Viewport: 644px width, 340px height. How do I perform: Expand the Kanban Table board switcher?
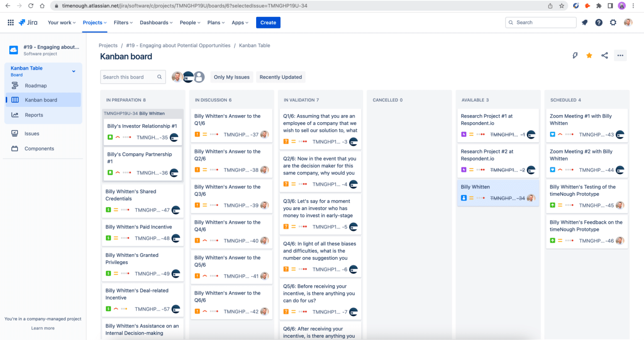pyautogui.click(x=74, y=71)
